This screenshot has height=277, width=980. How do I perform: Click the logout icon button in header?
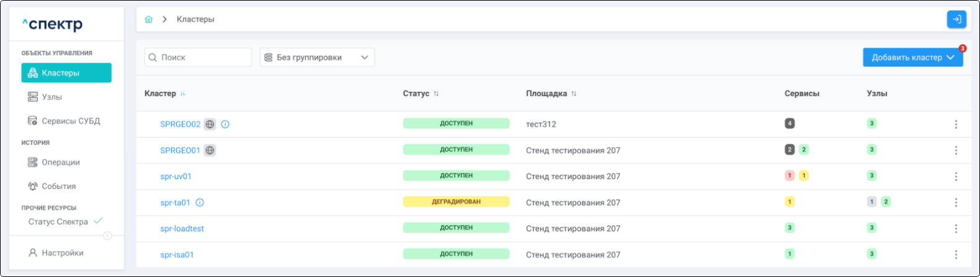pyautogui.click(x=956, y=19)
